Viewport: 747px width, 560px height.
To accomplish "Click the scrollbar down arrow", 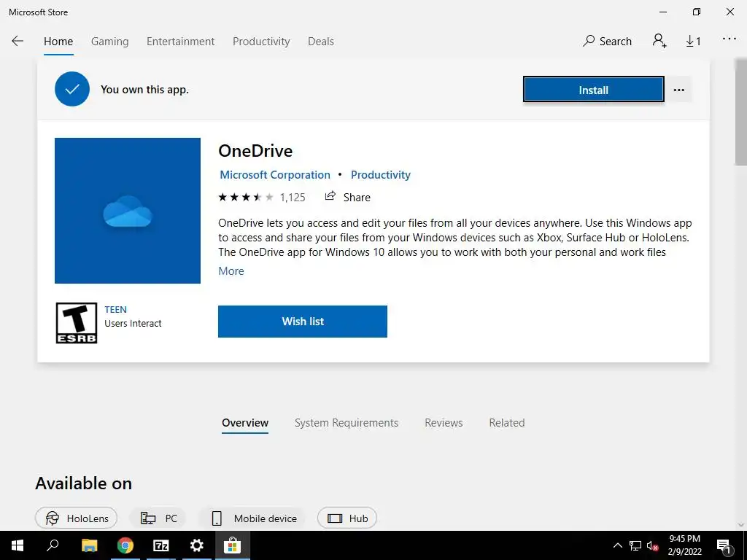I will pyautogui.click(x=741, y=525).
